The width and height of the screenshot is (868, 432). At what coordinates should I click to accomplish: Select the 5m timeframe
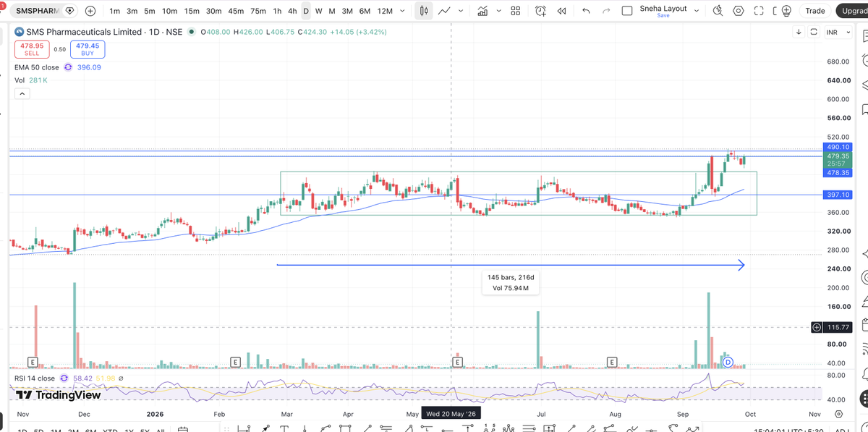[x=149, y=11]
